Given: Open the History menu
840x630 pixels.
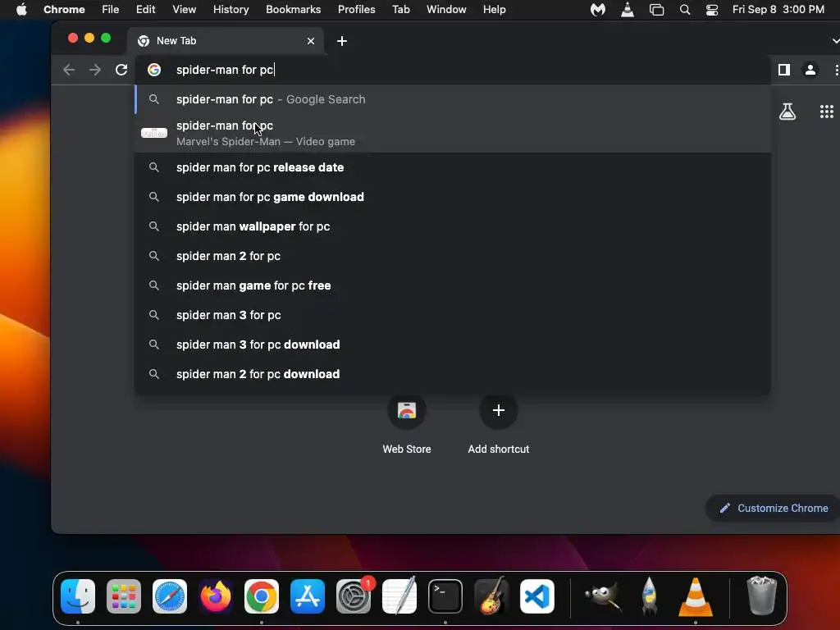Looking at the screenshot, I should pyautogui.click(x=231, y=9).
